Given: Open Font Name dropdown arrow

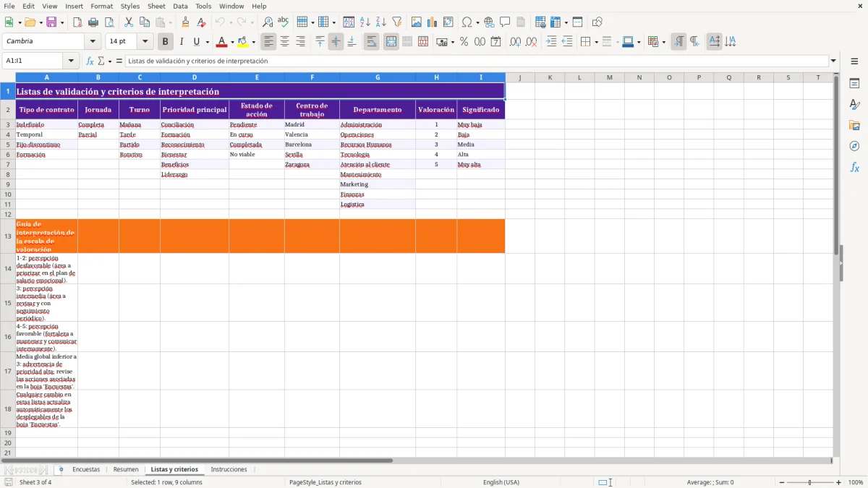Looking at the screenshot, I should coord(93,42).
